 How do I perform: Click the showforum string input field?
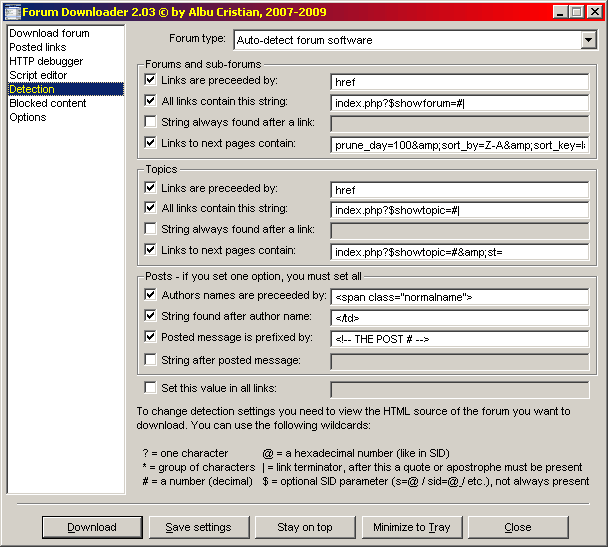pyautogui.click(x=459, y=103)
